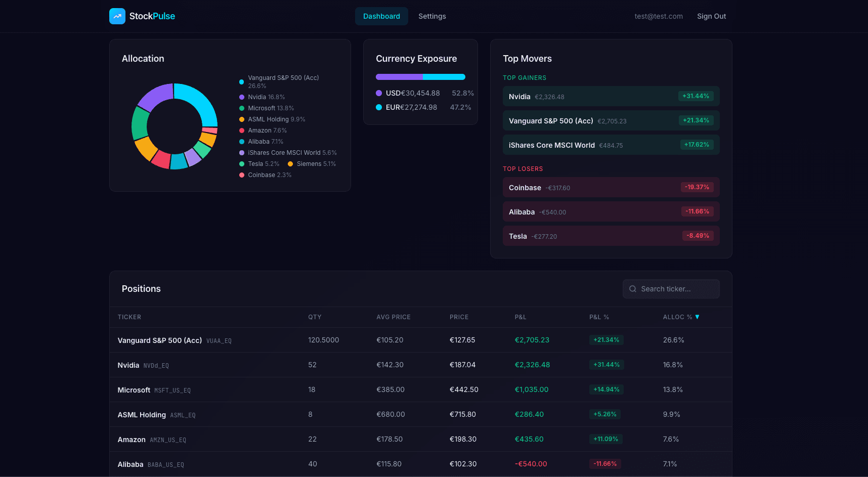Sort positions by TICKER column
Image resolution: width=868 pixels, height=477 pixels.
pyautogui.click(x=129, y=317)
